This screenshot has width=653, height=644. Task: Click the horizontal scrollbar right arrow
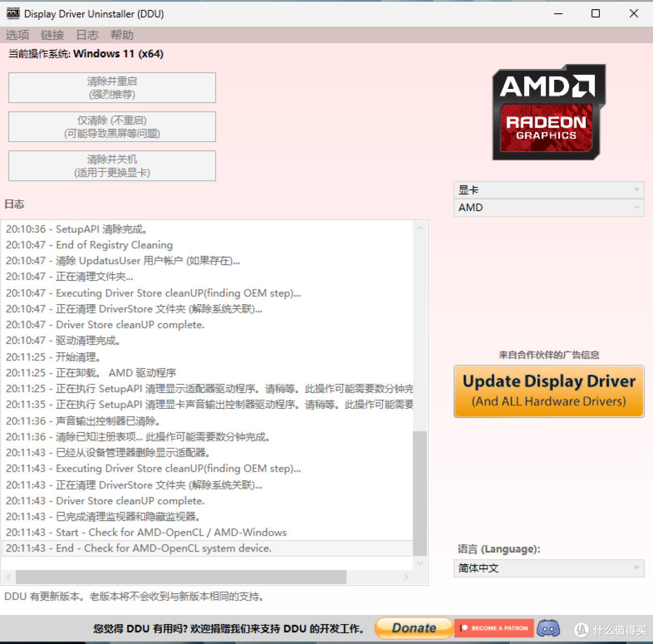[406, 577]
